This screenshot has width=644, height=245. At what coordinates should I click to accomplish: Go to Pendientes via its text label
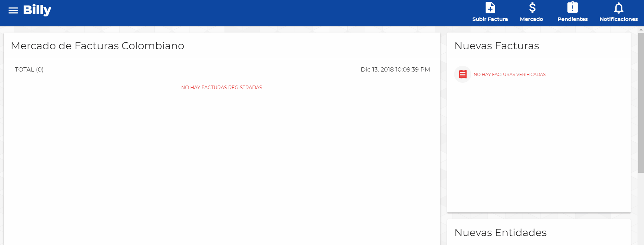point(572,19)
